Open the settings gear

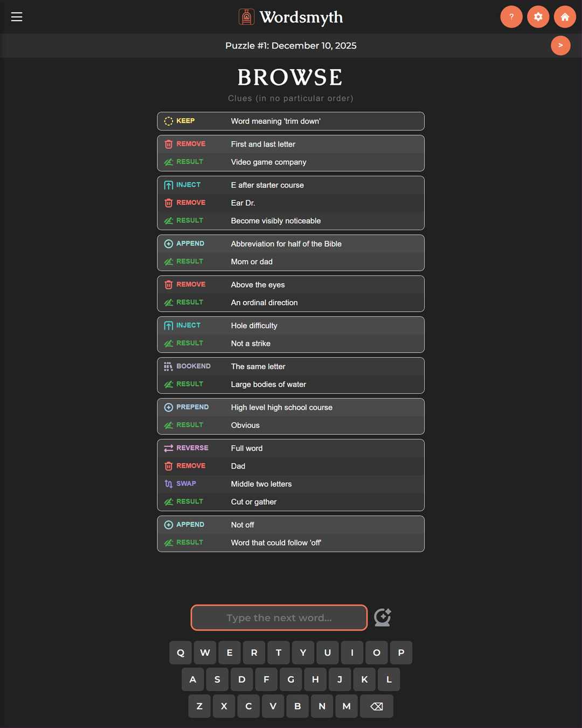pyautogui.click(x=538, y=17)
